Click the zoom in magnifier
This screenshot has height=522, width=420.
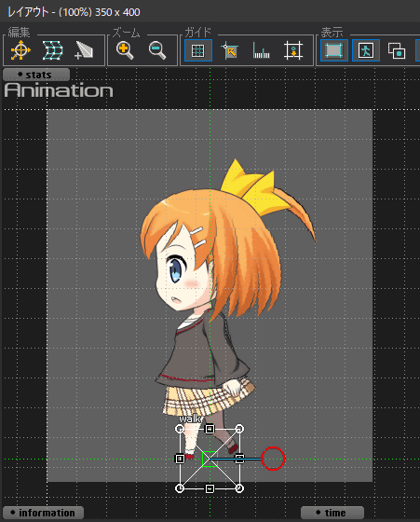pos(125,50)
